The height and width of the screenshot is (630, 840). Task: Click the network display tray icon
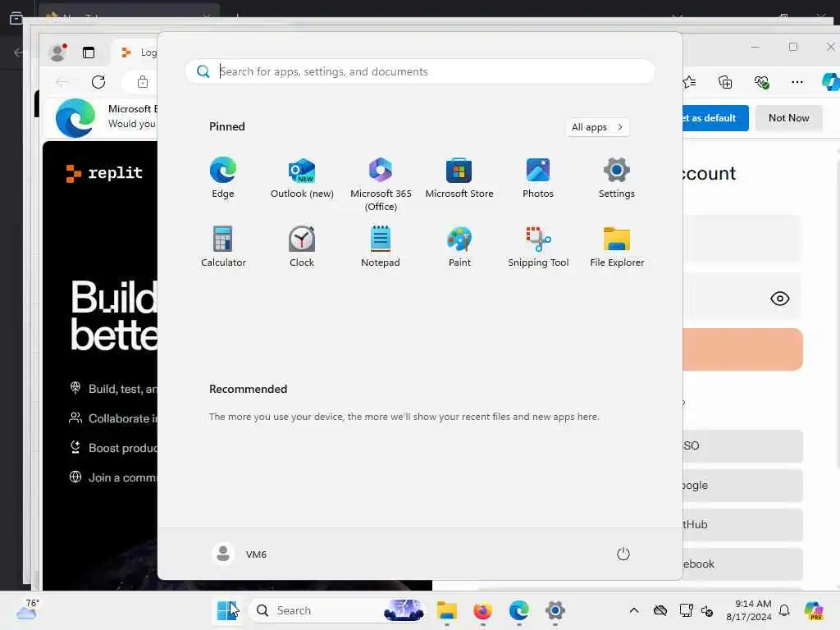coord(686,610)
